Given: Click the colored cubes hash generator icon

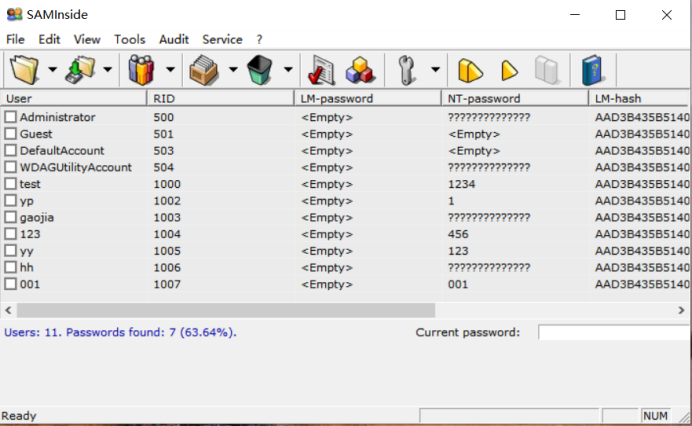Looking at the screenshot, I should point(361,70).
